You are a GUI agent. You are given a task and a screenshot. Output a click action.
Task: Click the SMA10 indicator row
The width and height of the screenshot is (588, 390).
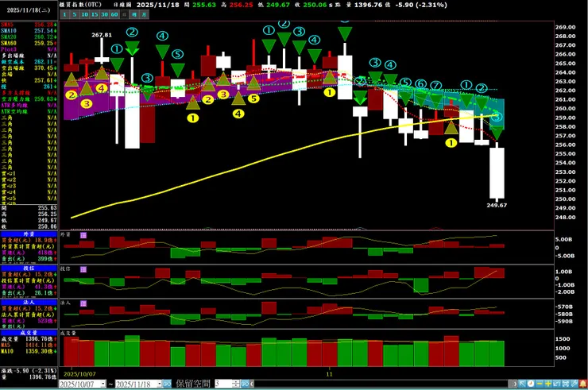[29, 31]
